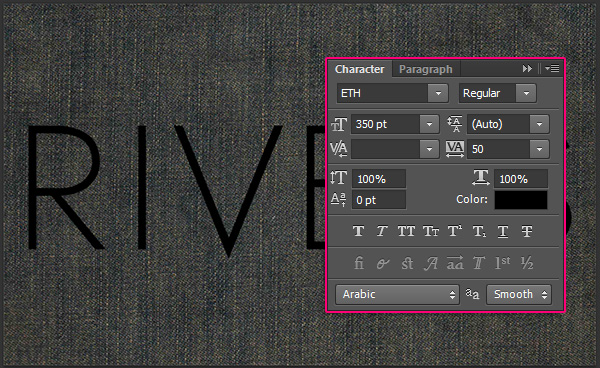600x368 pixels.
Task: Toggle Standard Ligatures (fi) option
Action: [359, 263]
